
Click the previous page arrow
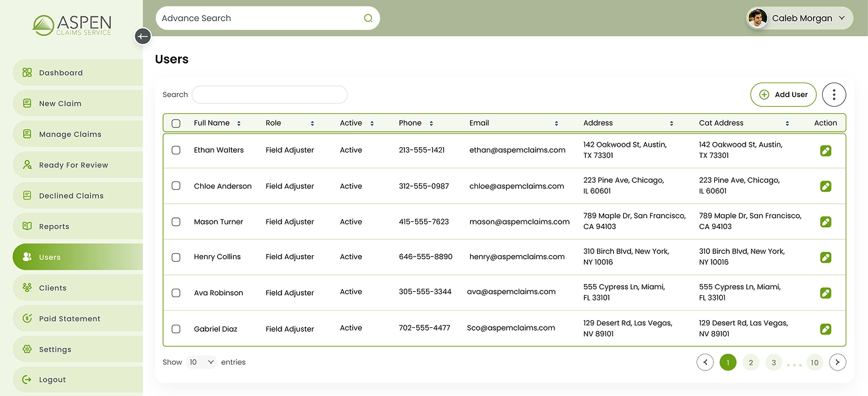[705, 362]
